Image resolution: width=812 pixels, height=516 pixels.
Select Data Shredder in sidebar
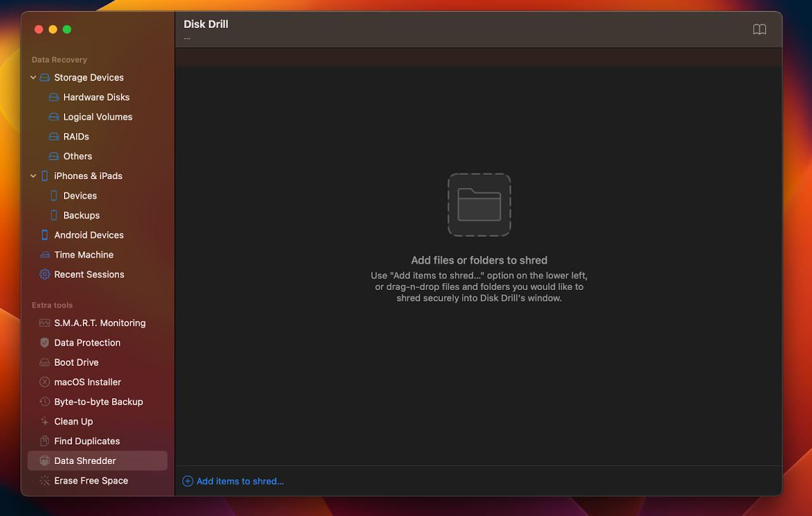(97, 460)
